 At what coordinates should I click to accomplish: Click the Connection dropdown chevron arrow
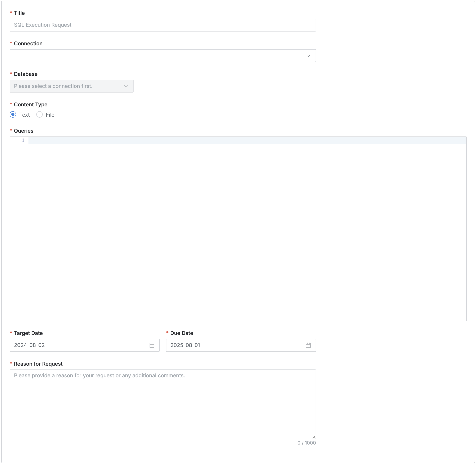coord(308,56)
